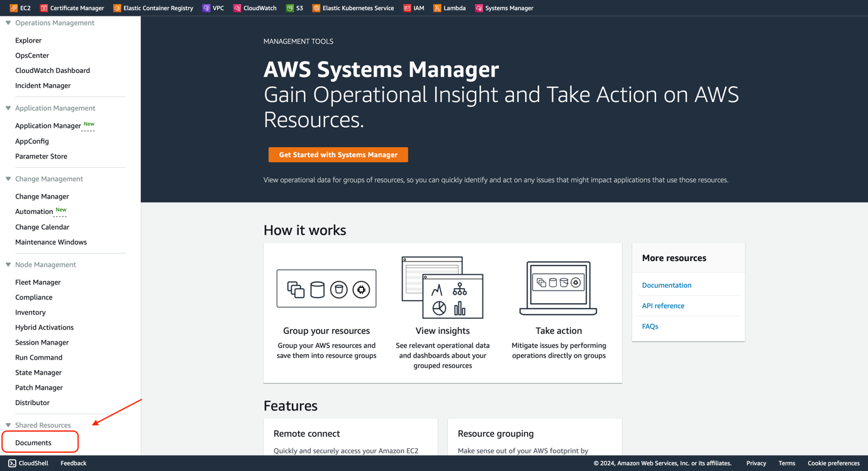Click Feedback in the footer
The height and width of the screenshot is (471, 868).
74,463
